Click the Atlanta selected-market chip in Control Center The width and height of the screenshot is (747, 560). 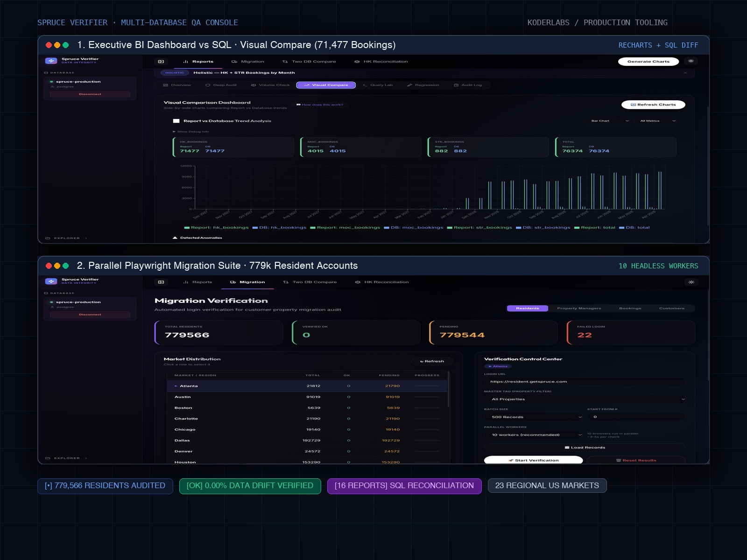point(498,366)
